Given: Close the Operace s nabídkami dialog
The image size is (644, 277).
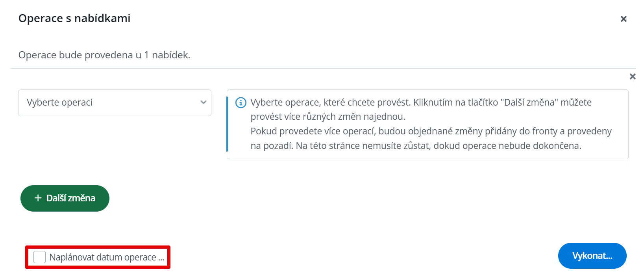Looking at the screenshot, I should click(624, 19).
